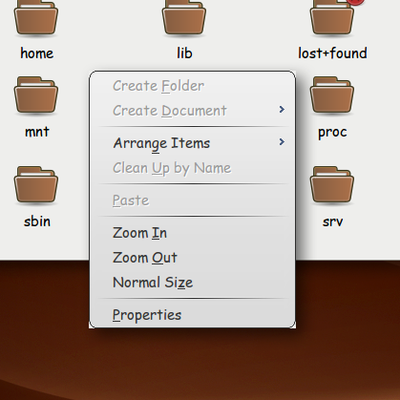
Task: Open the home folder icon
Action: click(x=36, y=17)
